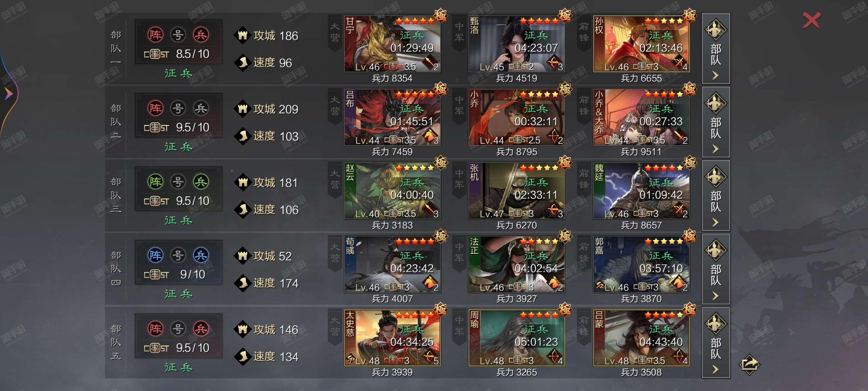
Task: Click the share arrow icon at bottom right
Action: 749,364
